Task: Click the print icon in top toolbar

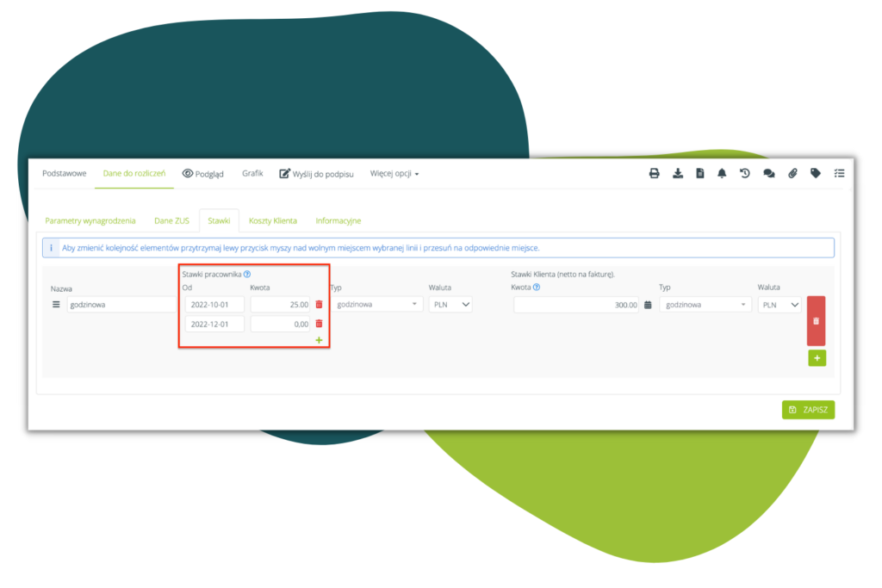Action: [654, 173]
